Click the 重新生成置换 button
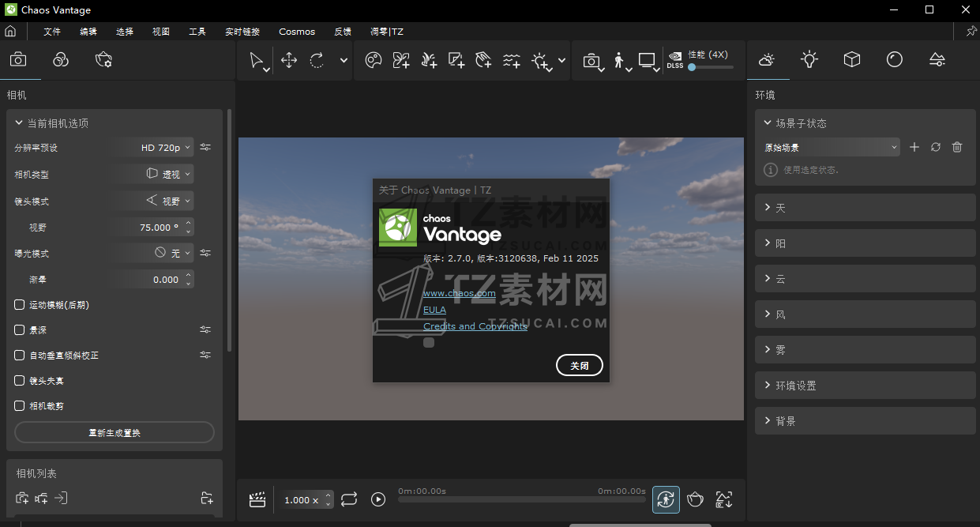 [115, 433]
